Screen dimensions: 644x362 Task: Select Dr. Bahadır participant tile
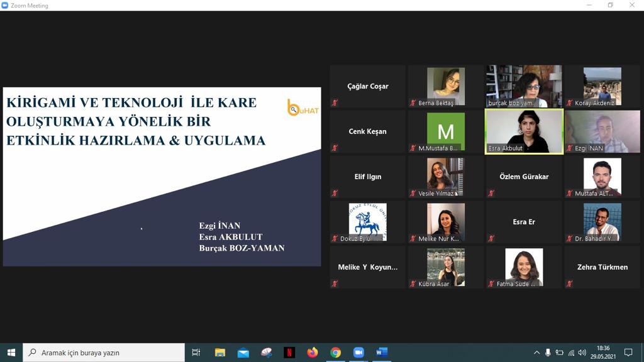[602, 222]
